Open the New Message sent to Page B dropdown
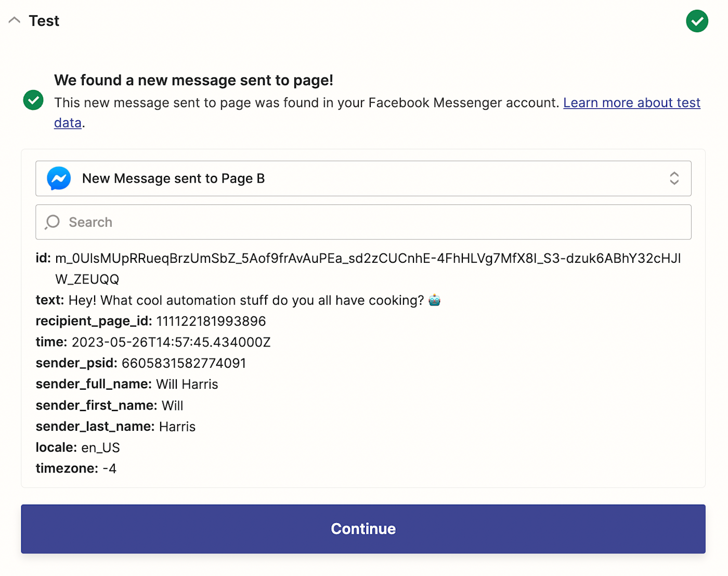Viewport: 728px width, 576px height. coord(363,178)
